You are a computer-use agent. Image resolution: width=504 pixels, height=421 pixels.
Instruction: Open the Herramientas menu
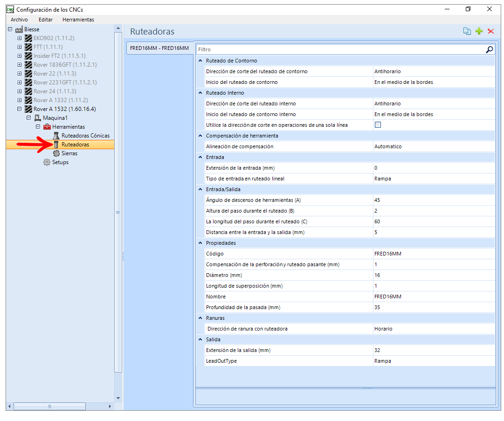coord(78,20)
